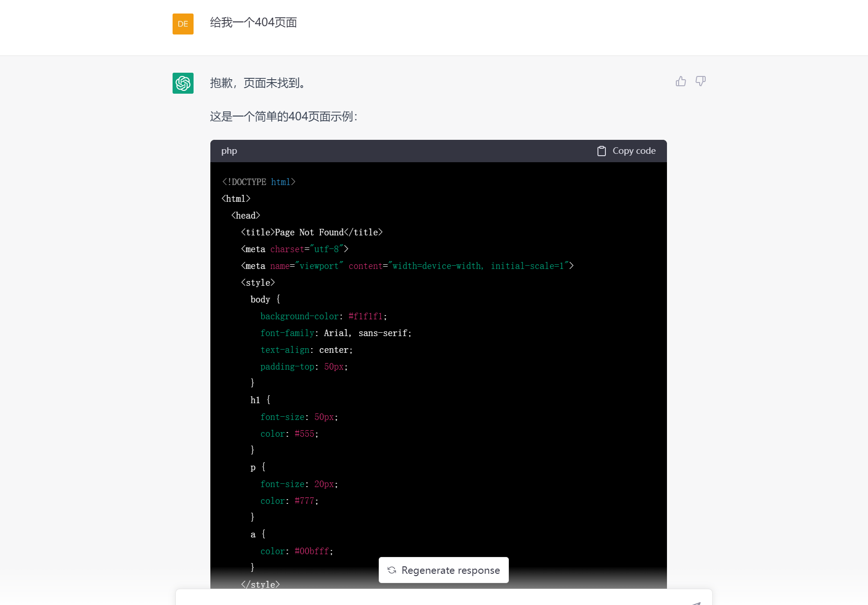Click the clipboard icon in code header

pyautogui.click(x=602, y=151)
